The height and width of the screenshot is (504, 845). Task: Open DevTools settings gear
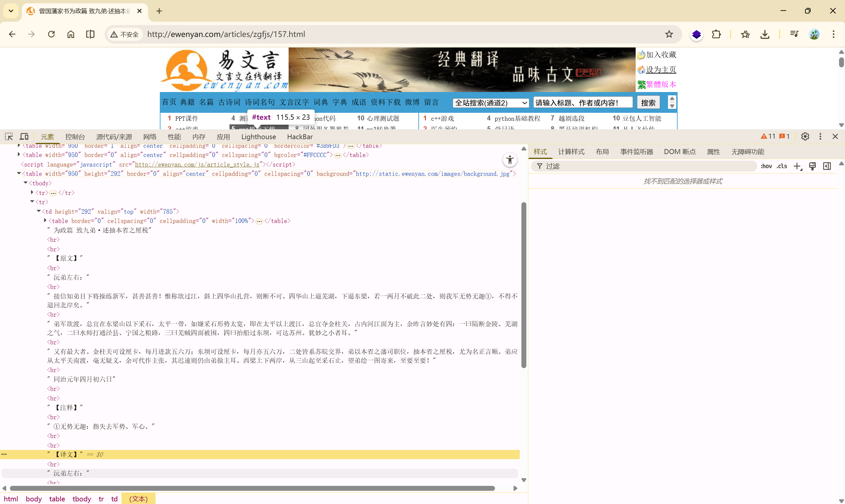click(805, 137)
